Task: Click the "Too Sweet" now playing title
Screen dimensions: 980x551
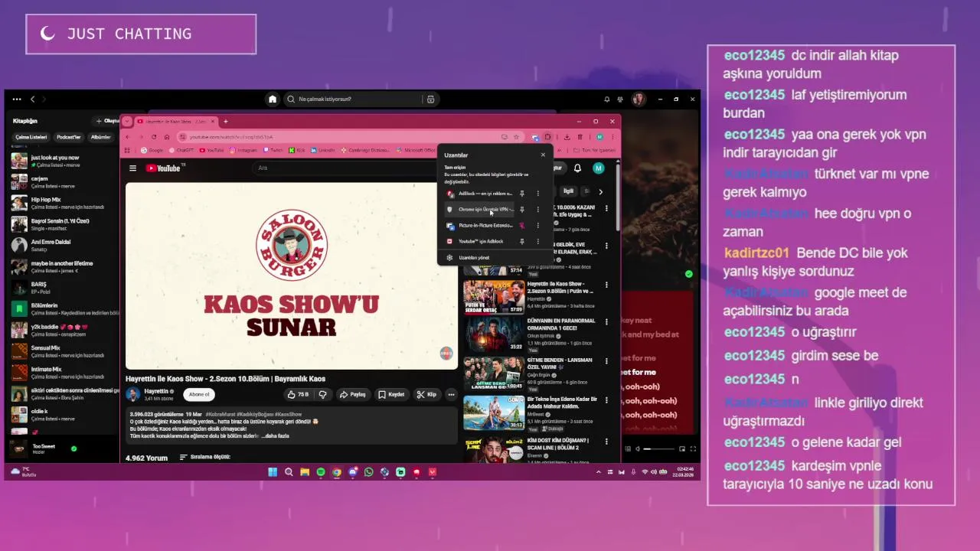Action: point(44,446)
